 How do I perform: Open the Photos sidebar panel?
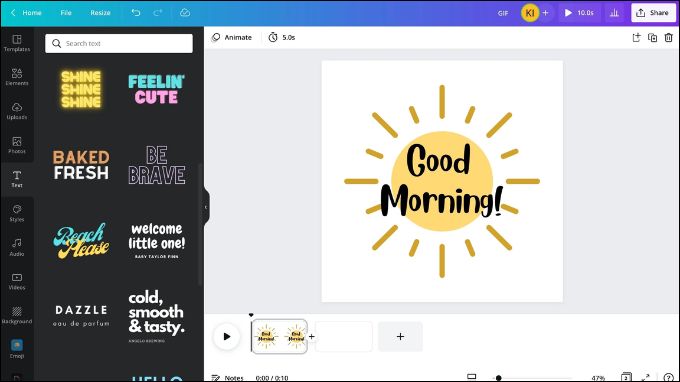point(17,145)
